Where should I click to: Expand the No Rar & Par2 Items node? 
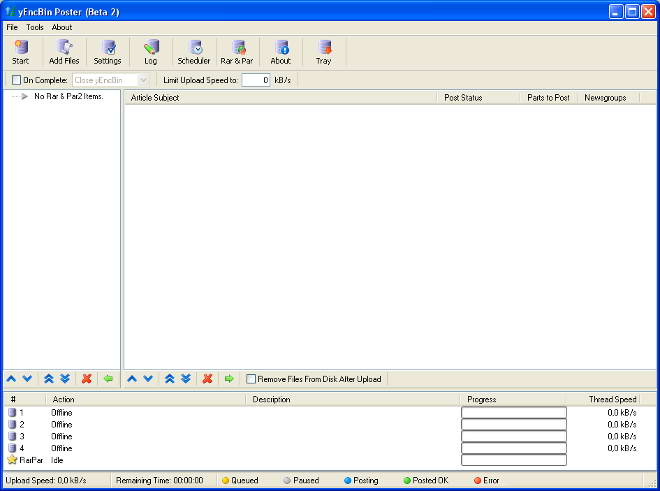[x=25, y=96]
